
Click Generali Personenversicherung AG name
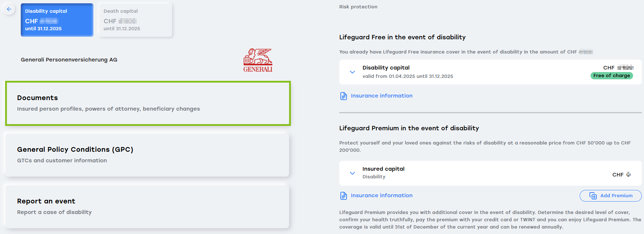[69, 60]
